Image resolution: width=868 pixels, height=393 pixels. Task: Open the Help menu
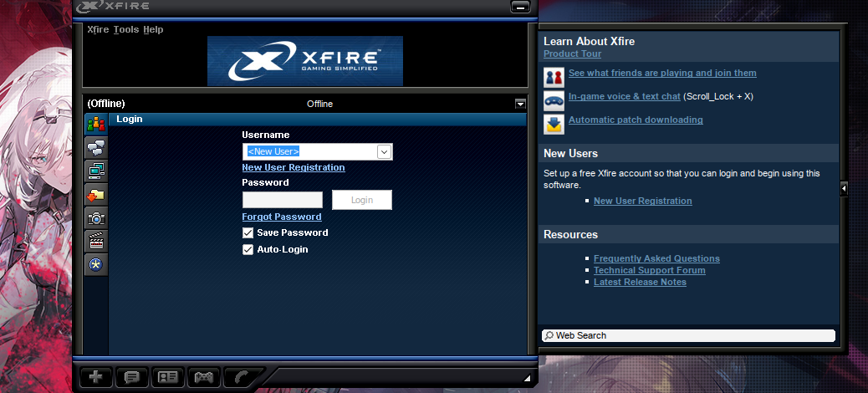[153, 29]
